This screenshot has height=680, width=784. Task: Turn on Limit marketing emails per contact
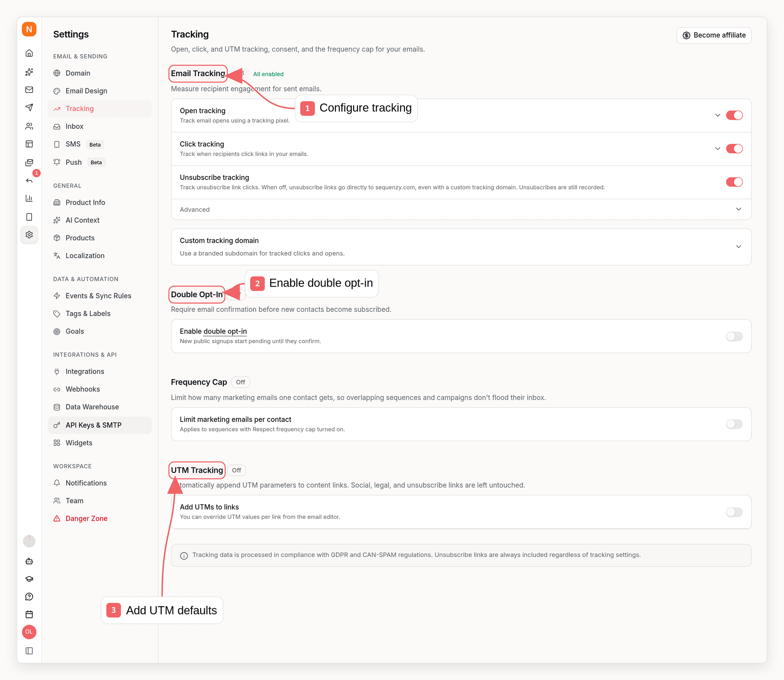click(734, 424)
